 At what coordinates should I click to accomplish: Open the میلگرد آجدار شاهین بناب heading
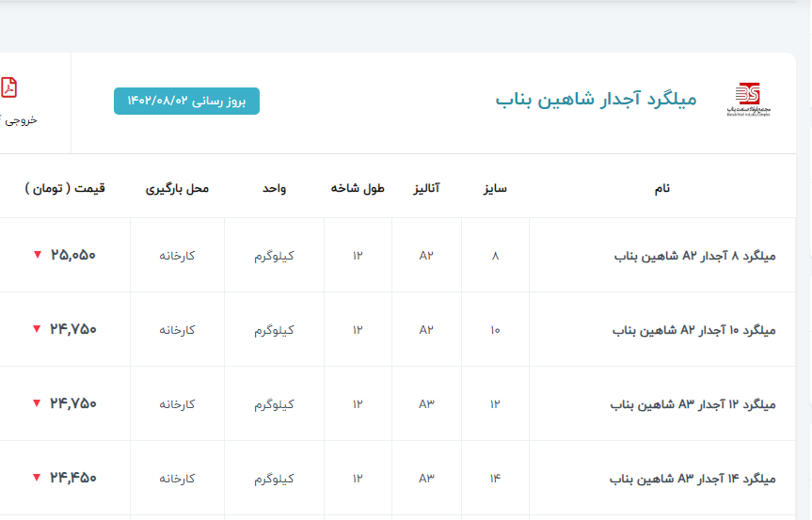(x=596, y=100)
